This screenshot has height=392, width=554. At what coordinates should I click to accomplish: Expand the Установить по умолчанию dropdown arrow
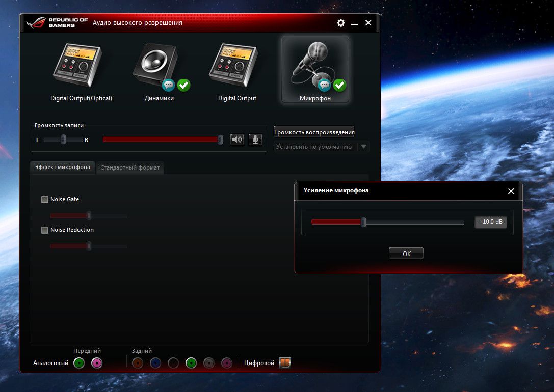(363, 147)
